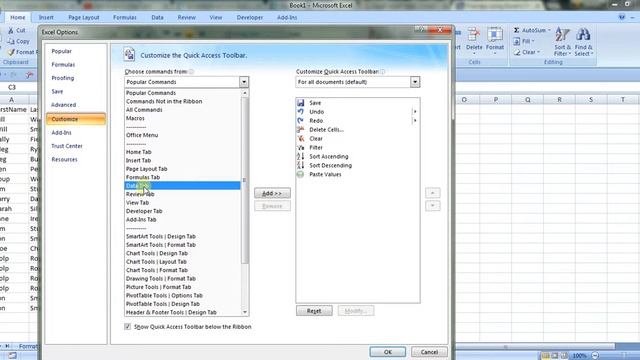Select the Redo command icon
The image size is (640, 360).
tap(301, 121)
